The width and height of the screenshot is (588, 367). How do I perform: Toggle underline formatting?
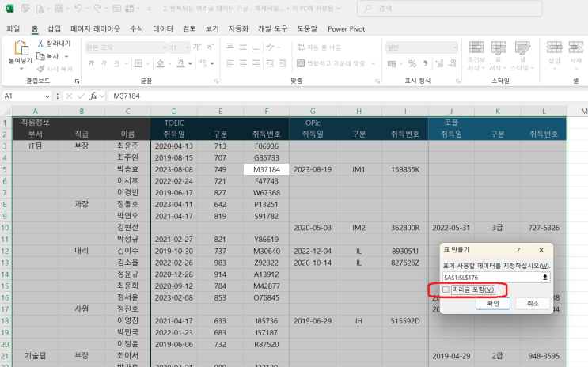(116, 63)
